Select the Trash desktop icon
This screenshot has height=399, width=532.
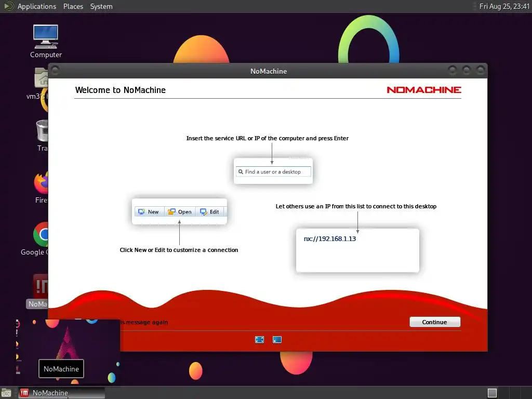pos(42,136)
